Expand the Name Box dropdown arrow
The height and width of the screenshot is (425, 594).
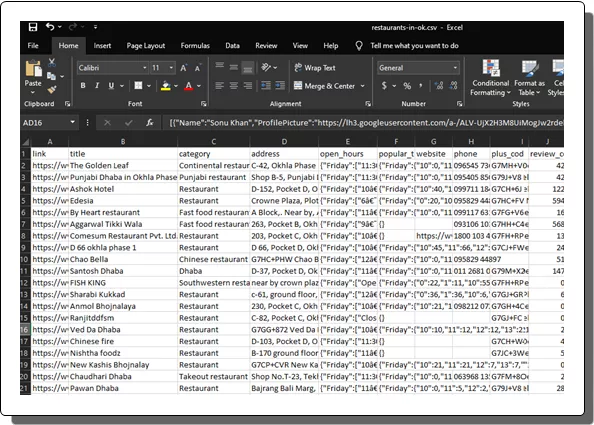point(72,122)
